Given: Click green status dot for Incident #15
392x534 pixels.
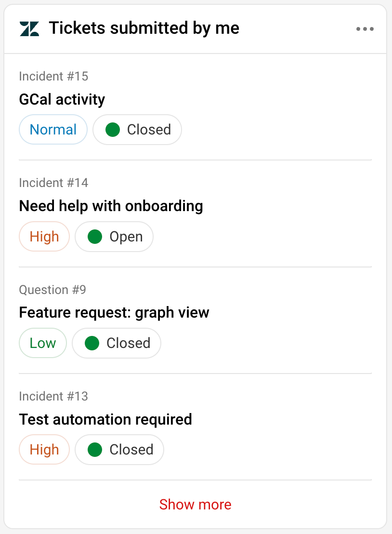Looking at the screenshot, I should [x=113, y=130].
